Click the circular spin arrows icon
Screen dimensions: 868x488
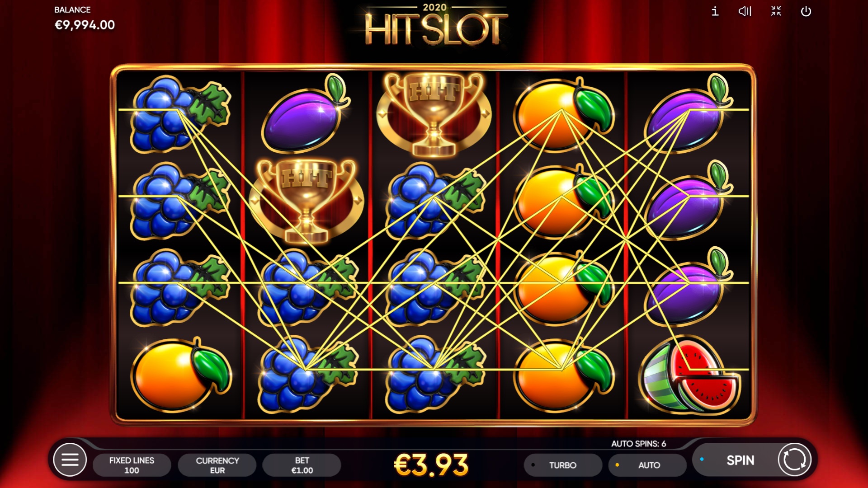794,460
